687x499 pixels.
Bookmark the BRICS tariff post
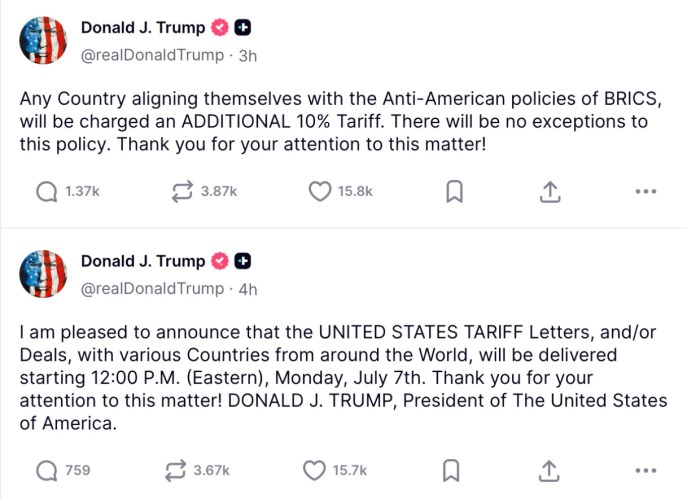(x=454, y=192)
